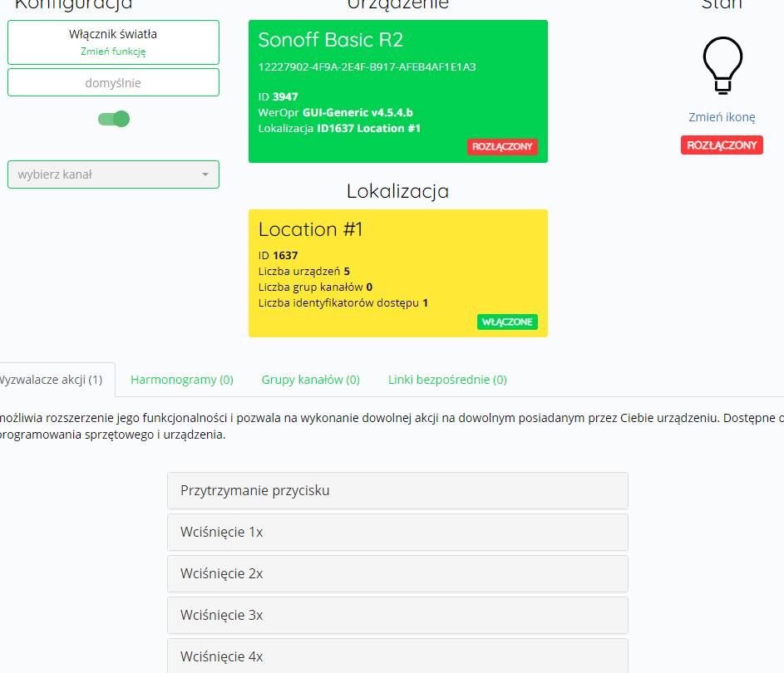This screenshot has width=784, height=673.
Task: Expand 'Wciśnięcie 3x' trigger
Action: point(397,615)
